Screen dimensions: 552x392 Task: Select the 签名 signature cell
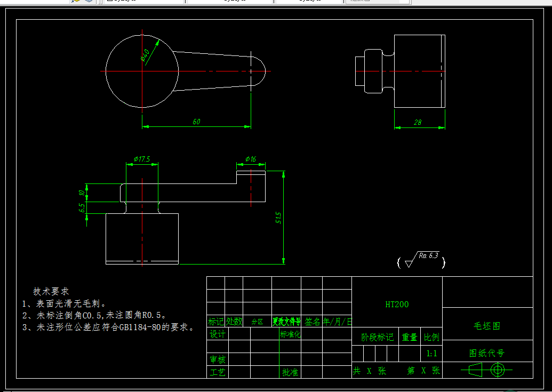coord(312,321)
